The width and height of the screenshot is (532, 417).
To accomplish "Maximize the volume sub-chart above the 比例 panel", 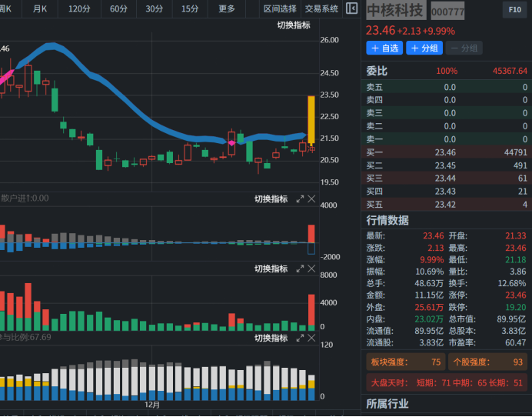I will [300, 269].
